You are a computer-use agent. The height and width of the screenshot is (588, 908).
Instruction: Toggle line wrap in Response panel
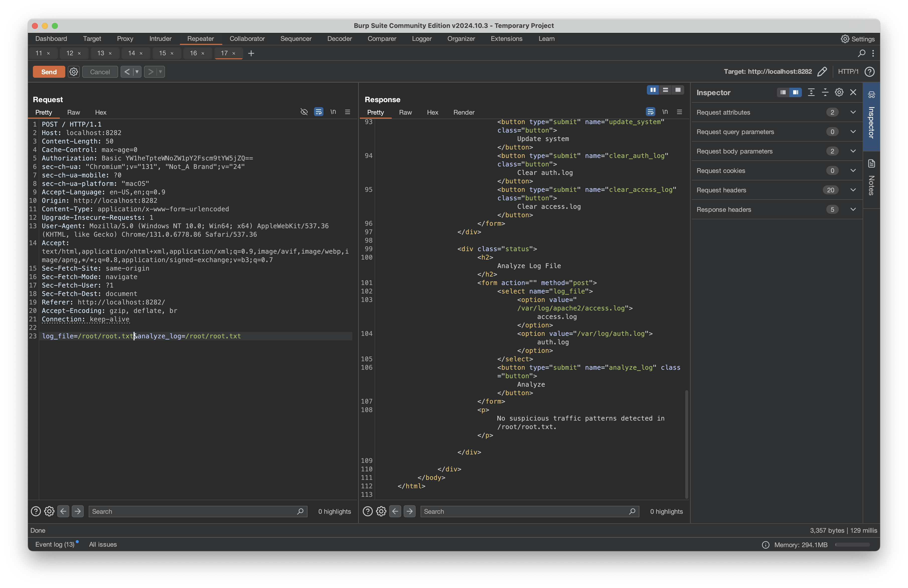click(651, 112)
